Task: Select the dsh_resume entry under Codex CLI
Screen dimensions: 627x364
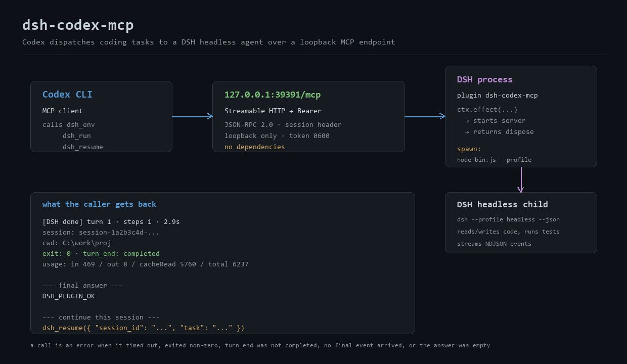Action: (83, 147)
